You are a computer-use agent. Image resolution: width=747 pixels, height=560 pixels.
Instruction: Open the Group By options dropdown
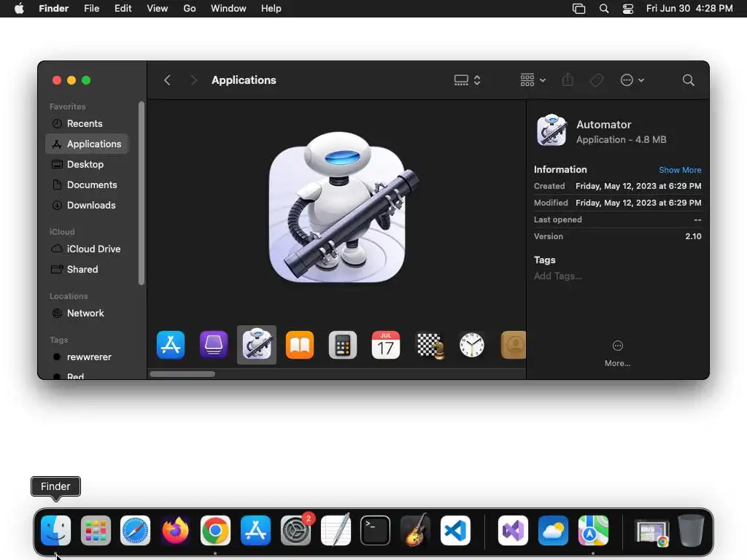coord(533,80)
